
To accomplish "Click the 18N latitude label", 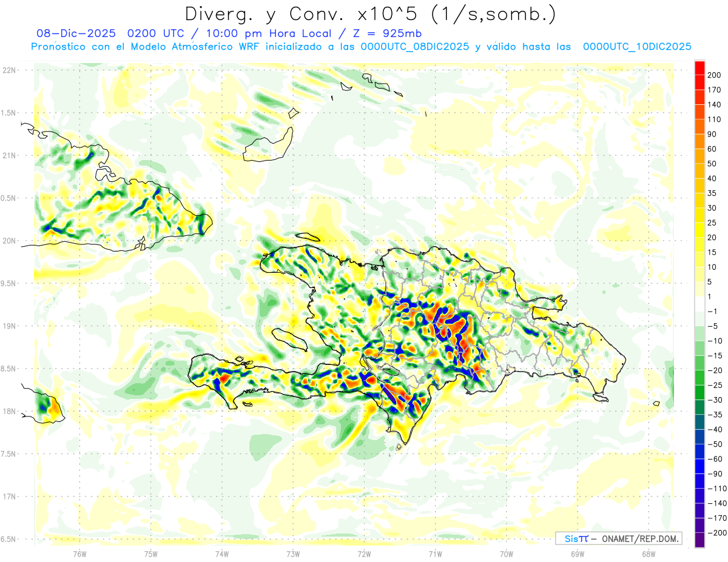I will (8, 411).
